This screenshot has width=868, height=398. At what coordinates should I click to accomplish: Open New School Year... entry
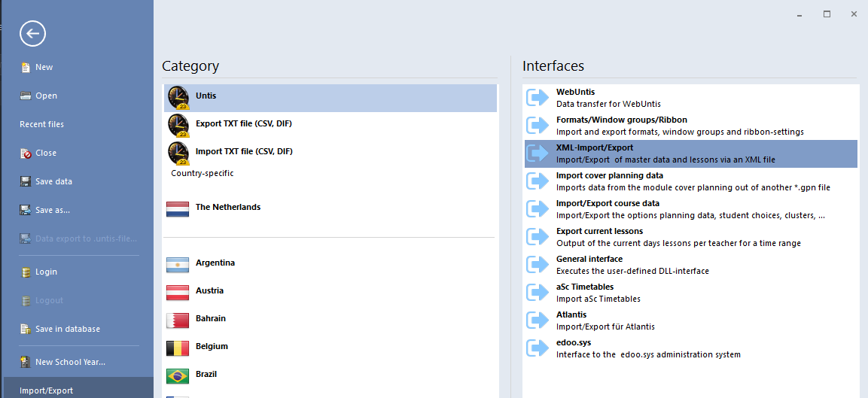click(70, 362)
